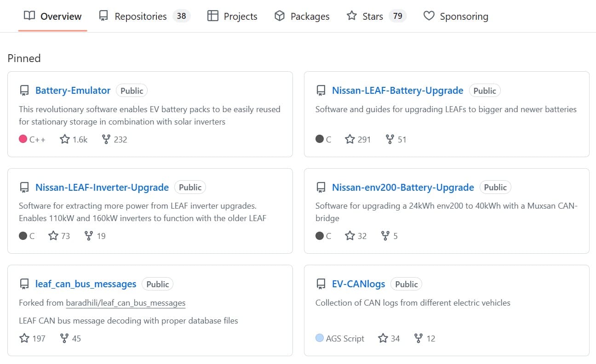Screen dimensions: 596x364
Task: Open the Battery-Emulator repository
Action: 73,91
